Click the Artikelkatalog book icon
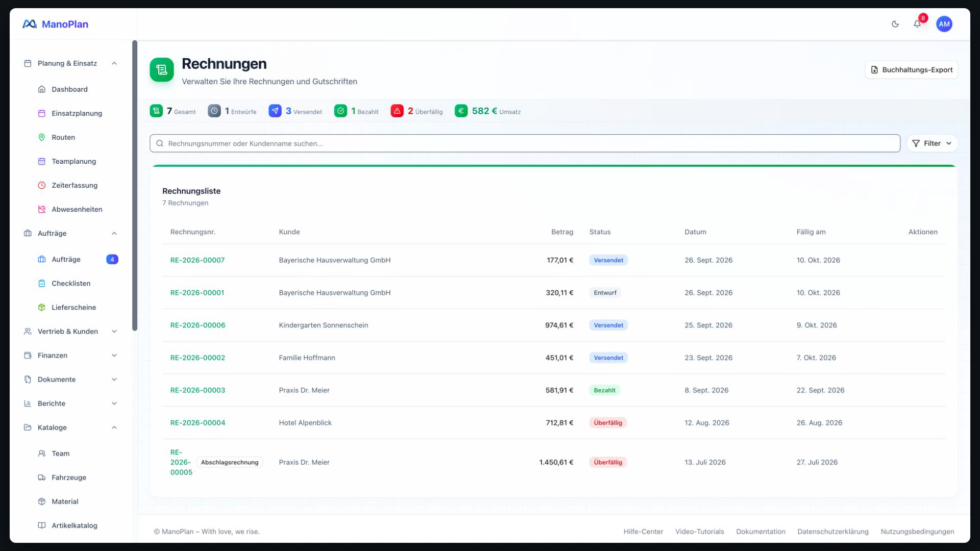 click(x=42, y=525)
